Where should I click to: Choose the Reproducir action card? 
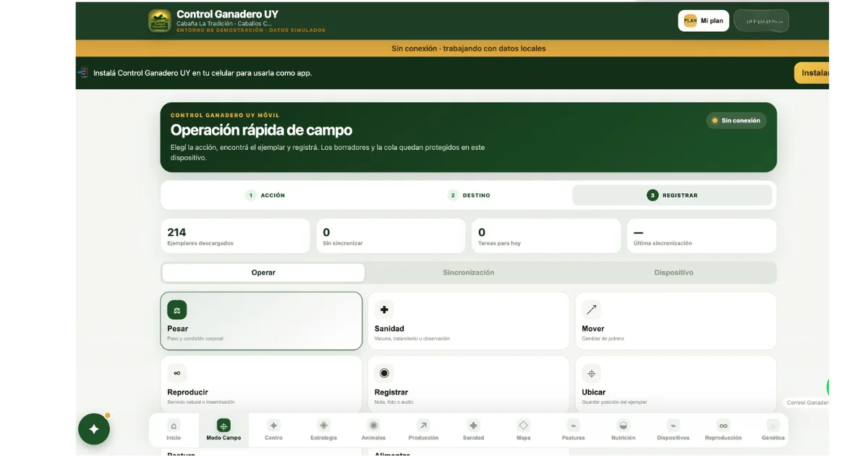click(x=261, y=384)
